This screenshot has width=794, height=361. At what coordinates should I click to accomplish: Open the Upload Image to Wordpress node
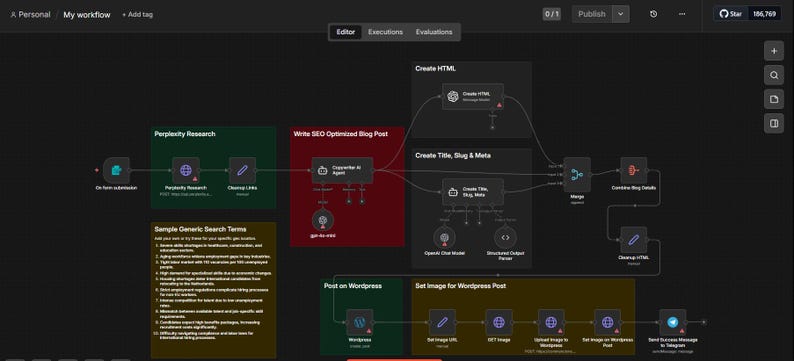click(x=551, y=323)
